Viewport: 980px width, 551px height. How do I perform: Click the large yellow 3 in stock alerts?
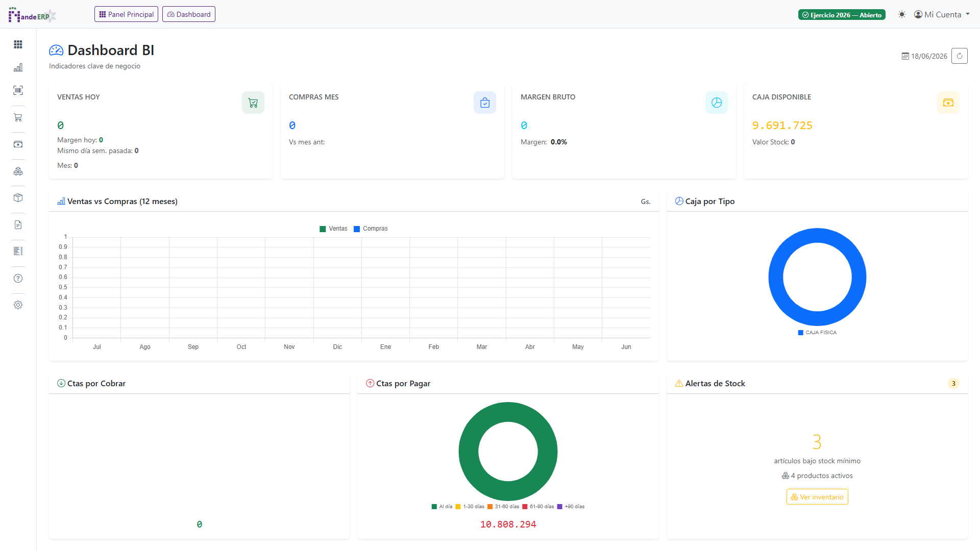817,441
